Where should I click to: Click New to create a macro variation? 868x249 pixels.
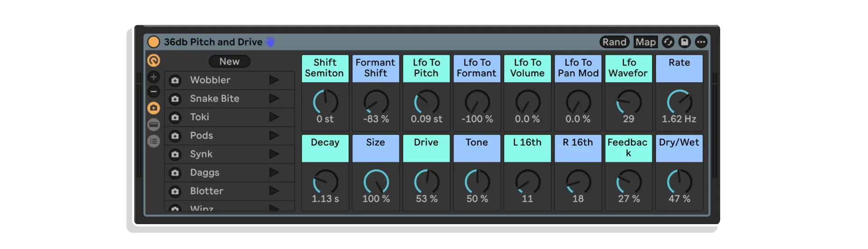click(229, 61)
